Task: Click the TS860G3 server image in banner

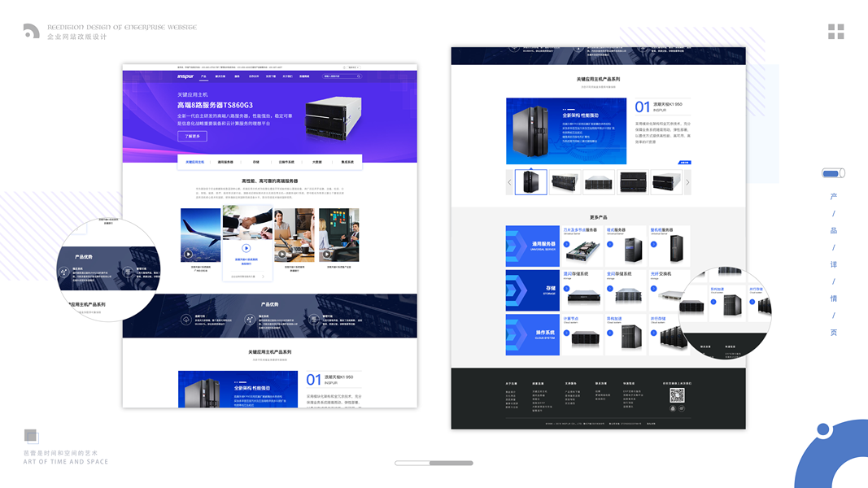Action: (x=334, y=118)
